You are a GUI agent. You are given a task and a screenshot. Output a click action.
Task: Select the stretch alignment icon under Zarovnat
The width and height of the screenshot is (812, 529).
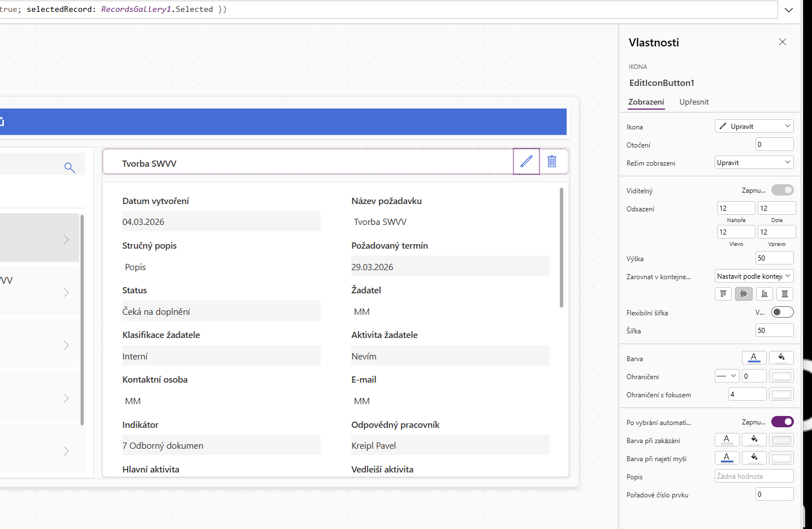[784, 294]
